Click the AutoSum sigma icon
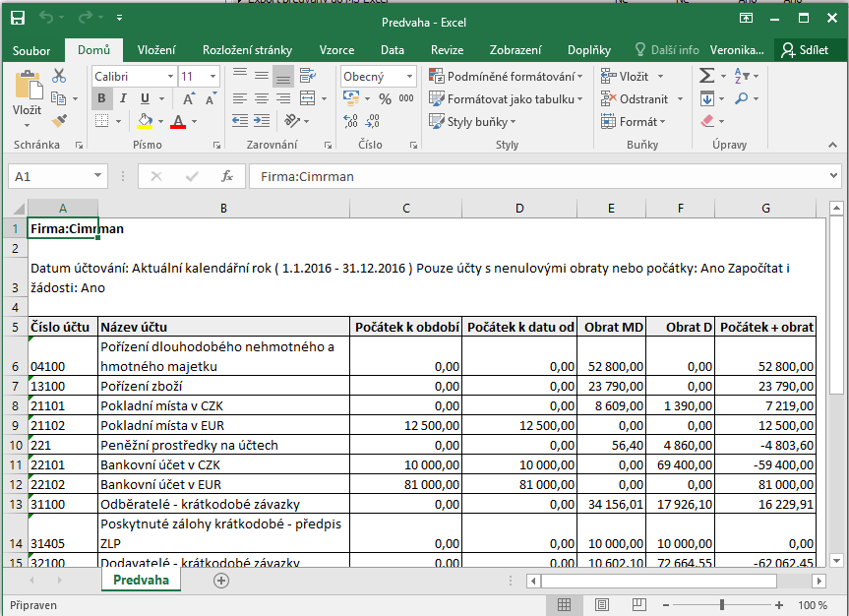The image size is (849, 616). 706,76
